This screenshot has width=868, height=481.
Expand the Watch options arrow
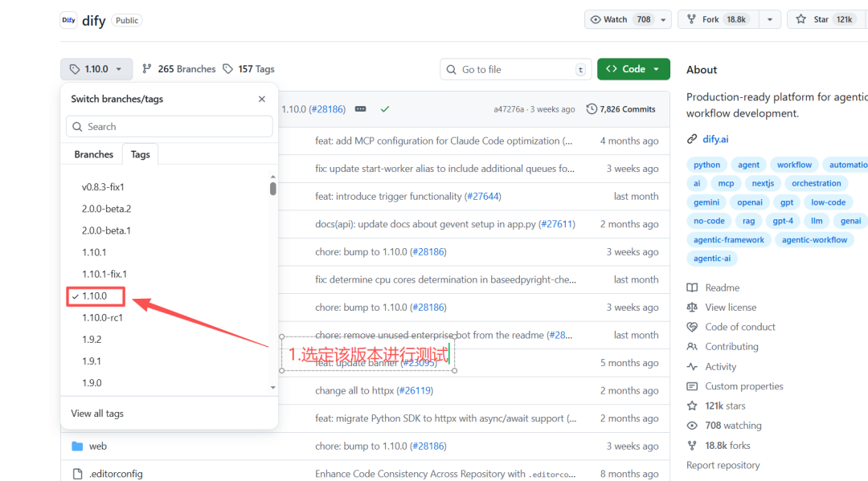(x=663, y=20)
